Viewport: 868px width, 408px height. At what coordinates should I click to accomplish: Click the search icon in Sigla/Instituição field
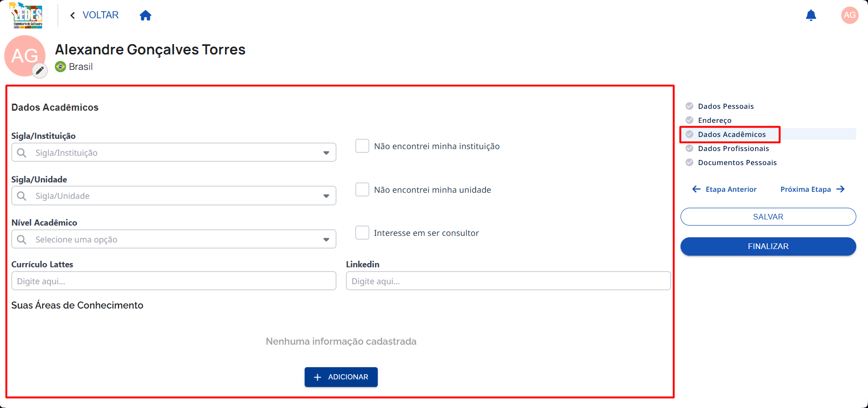pyautogui.click(x=22, y=153)
